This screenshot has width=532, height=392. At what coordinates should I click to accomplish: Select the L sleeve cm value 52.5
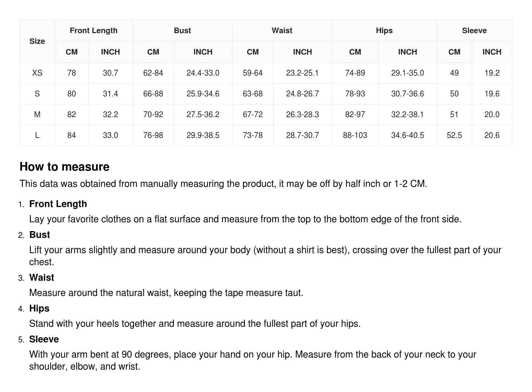click(x=454, y=135)
